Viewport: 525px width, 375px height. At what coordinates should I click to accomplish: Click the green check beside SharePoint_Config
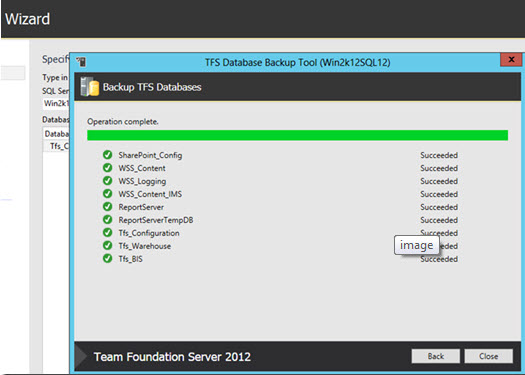tap(107, 155)
